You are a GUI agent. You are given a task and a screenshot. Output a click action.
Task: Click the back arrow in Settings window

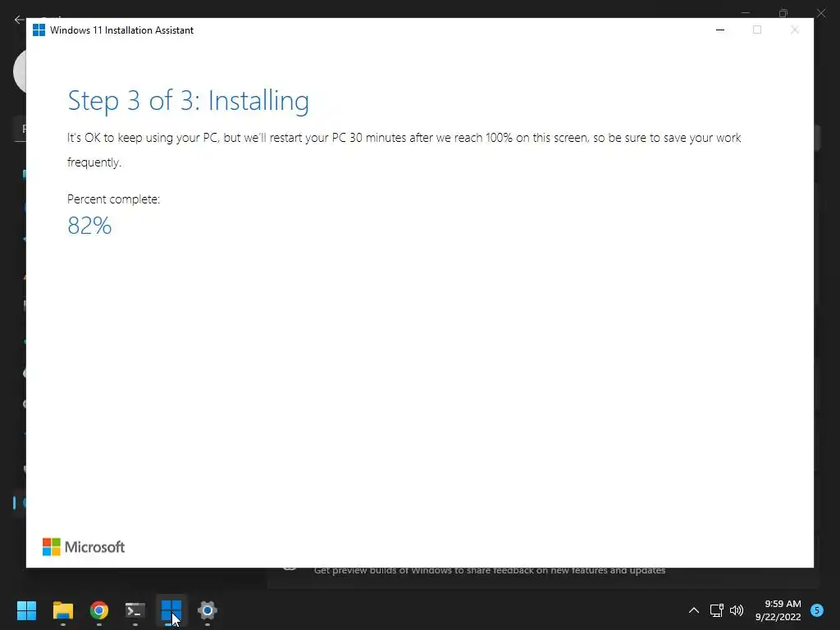coord(20,20)
